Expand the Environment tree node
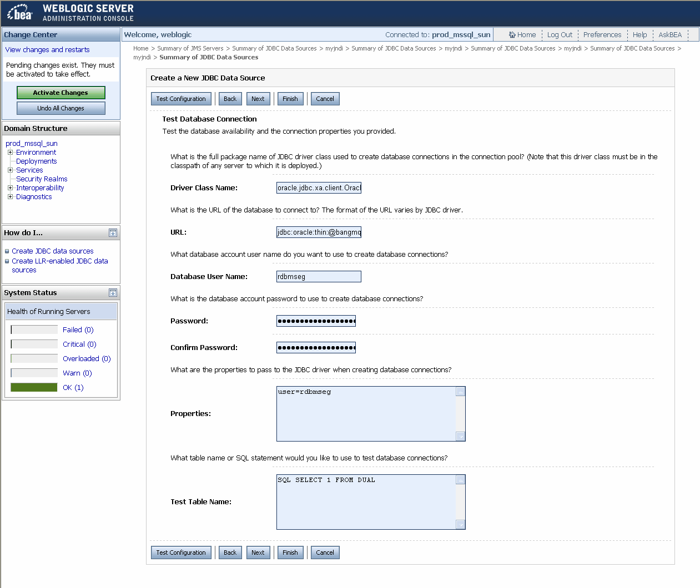The width and height of the screenshot is (700, 588). pos(10,152)
